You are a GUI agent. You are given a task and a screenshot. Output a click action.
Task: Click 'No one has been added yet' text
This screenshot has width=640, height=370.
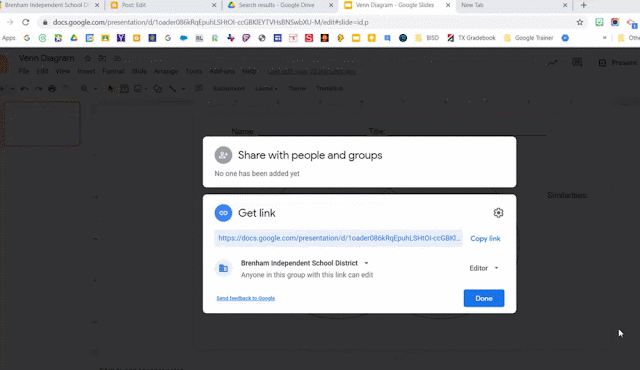tap(257, 173)
